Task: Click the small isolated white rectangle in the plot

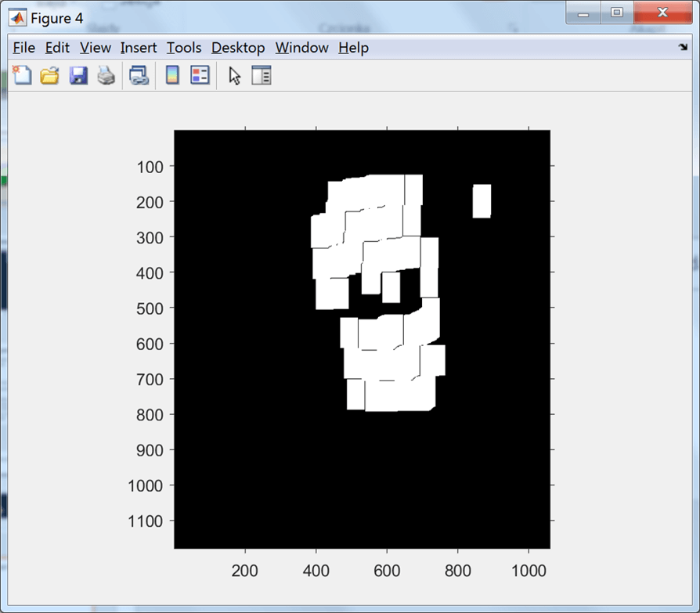Action: click(x=482, y=201)
